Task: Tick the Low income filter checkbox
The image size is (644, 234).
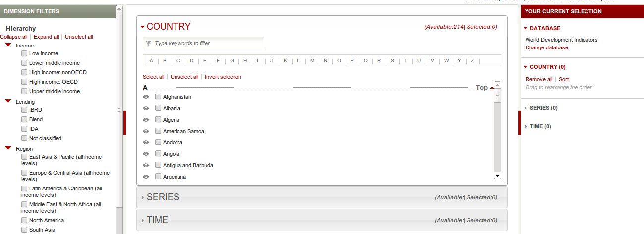Action: [24, 53]
